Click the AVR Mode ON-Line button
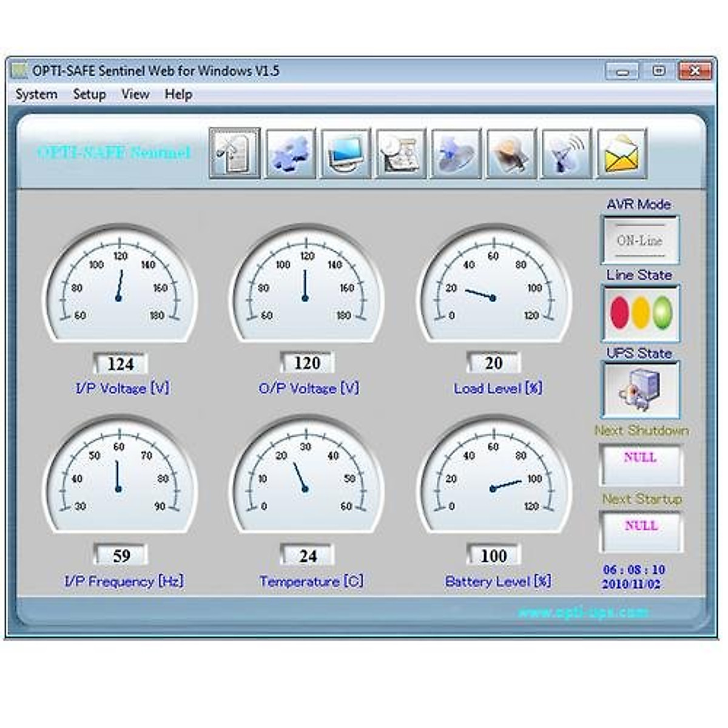Screen dimensions: 728x728 coord(640,240)
